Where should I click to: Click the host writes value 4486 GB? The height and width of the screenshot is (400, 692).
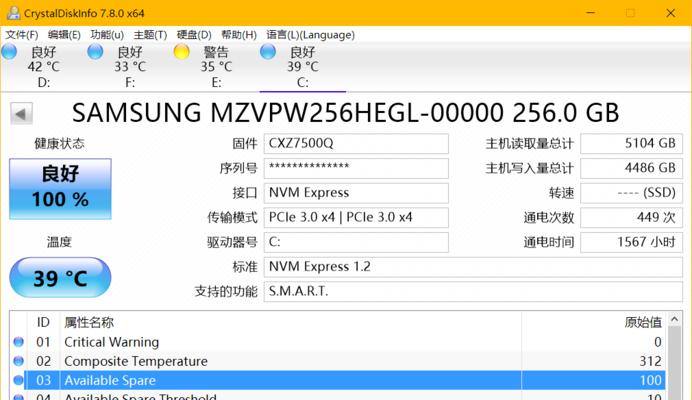pos(632,168)
